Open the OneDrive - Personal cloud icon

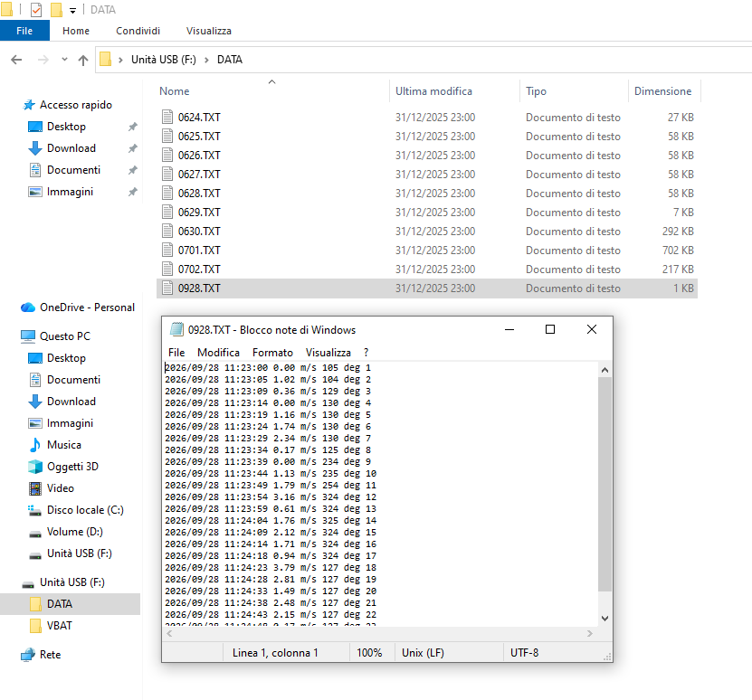28,307
